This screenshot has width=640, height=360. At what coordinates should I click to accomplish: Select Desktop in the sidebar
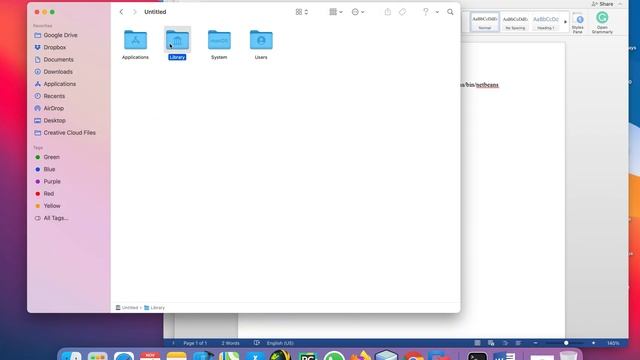tap(54, 121)
